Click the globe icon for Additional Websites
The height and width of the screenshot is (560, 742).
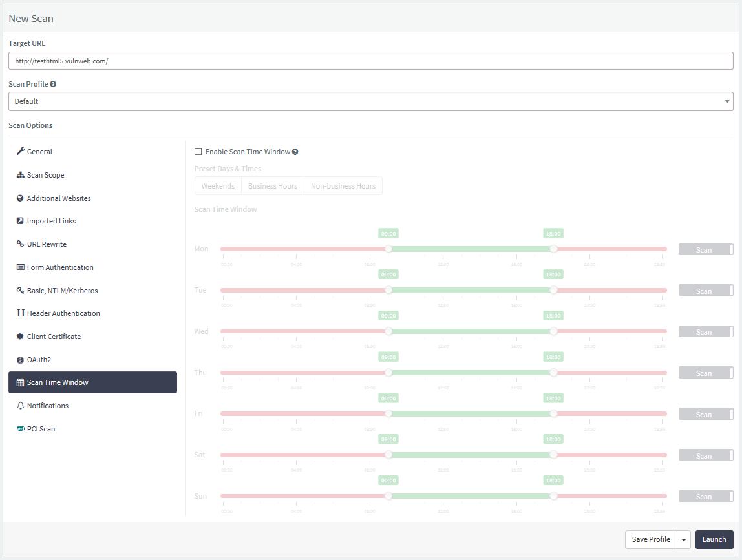pyautogui.click(x=20, y=198)
